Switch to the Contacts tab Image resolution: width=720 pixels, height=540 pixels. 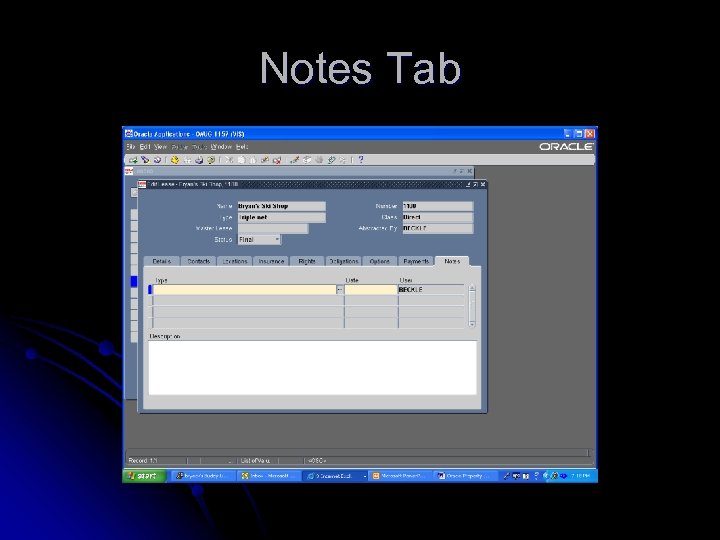point(198,261)
